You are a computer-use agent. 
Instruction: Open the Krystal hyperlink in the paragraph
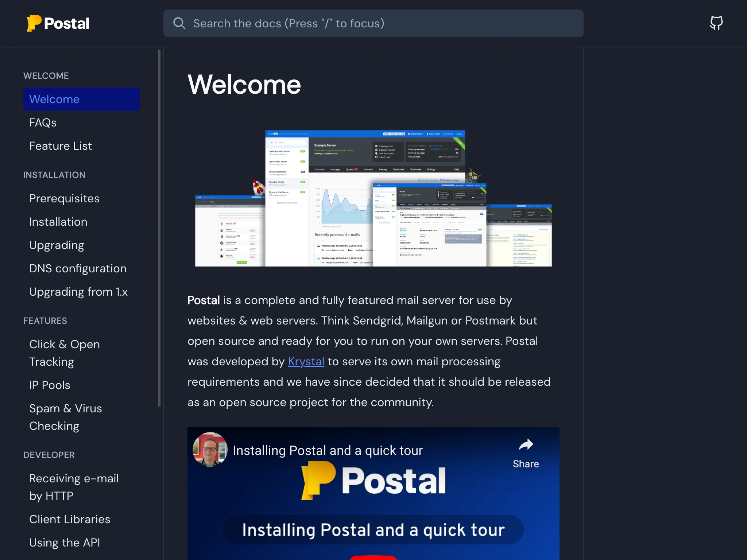point(306,361)
